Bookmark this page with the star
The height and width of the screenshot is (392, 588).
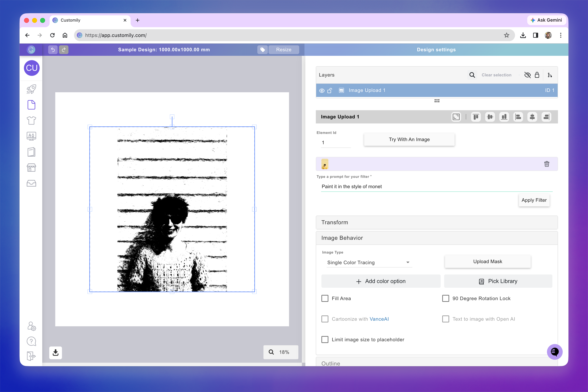[x=507, y=35]
